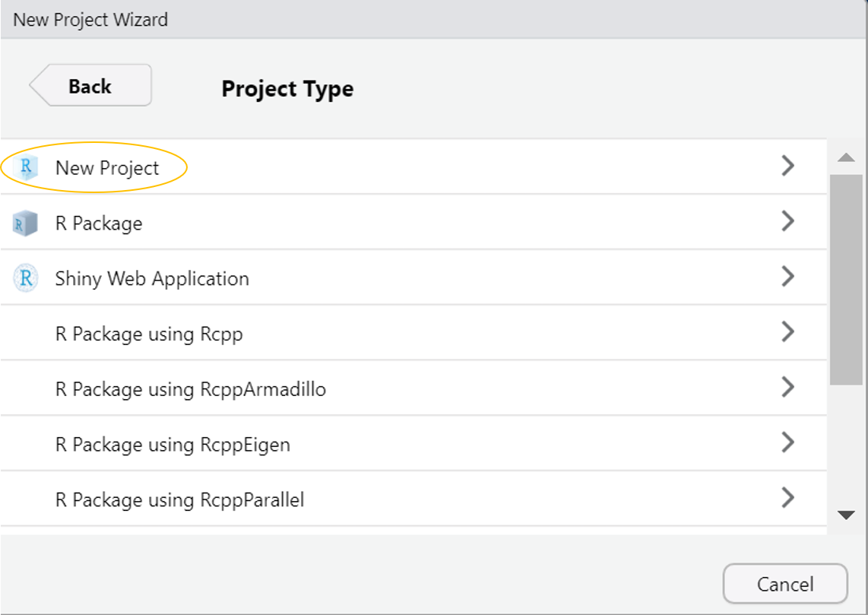Click the scrollbar up arrow
Image resolution: width=868 pixels, height=615 pixels.
coord(846,158)
